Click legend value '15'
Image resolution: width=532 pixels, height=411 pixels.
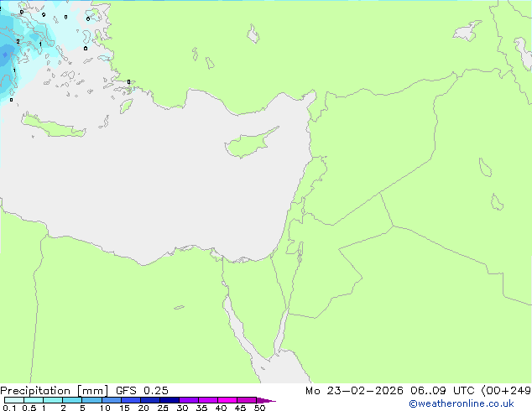124,408
